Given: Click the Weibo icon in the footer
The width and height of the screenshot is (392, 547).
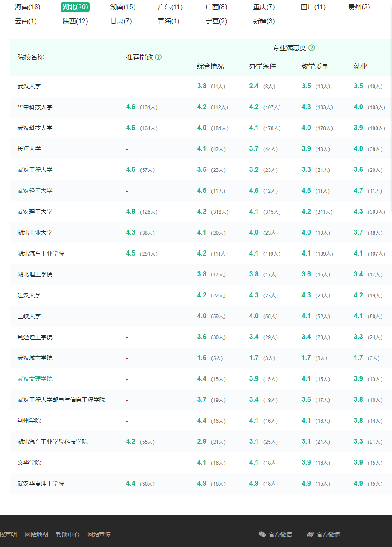Looking at the screenshot, I should pos(310,534).
